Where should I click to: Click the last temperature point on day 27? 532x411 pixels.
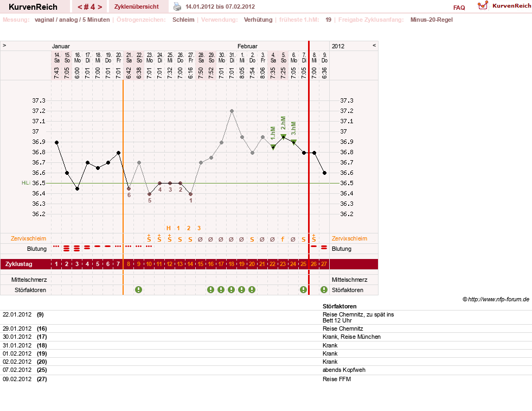click(325, 173)
